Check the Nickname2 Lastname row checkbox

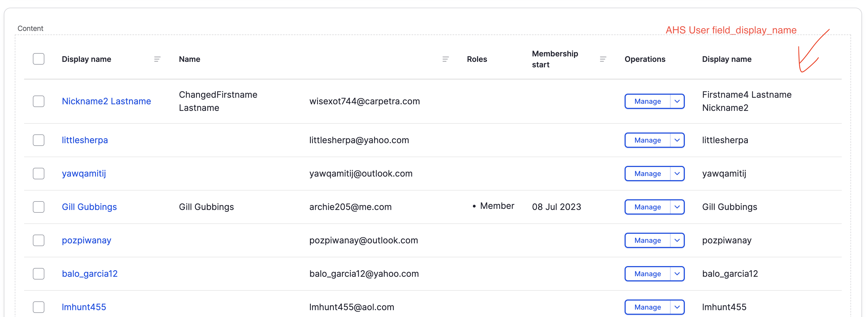39,101
